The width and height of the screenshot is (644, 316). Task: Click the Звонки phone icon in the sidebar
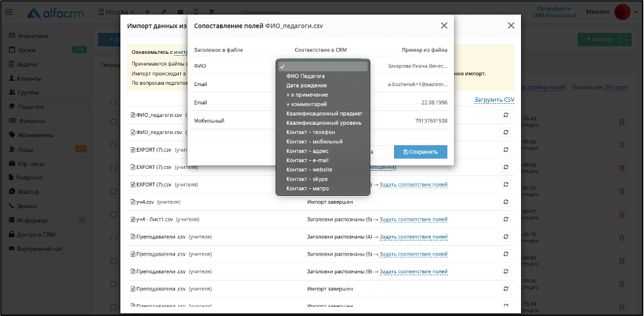[12, 206]
